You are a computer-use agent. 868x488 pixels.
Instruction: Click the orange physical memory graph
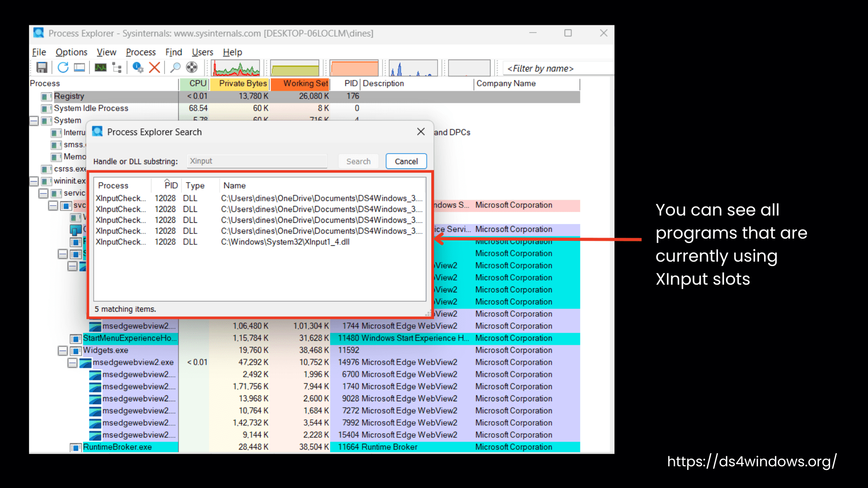coord(354,68)
